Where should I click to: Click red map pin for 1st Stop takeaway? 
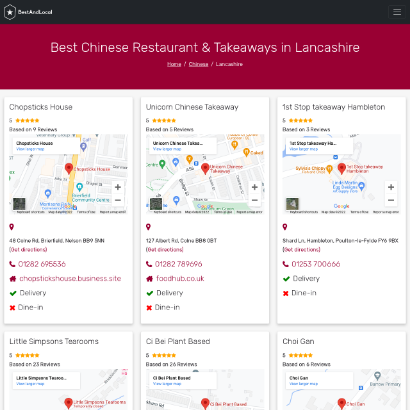tap(342, 169)
